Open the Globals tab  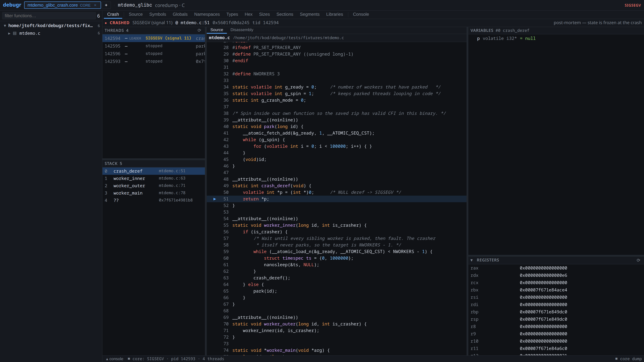click(180, 14)
